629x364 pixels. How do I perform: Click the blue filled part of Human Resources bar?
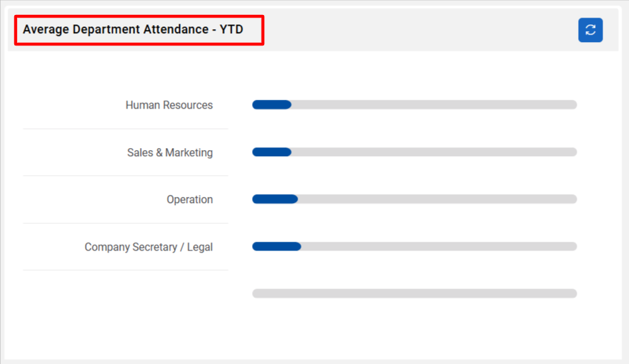(x=272, y=105)
